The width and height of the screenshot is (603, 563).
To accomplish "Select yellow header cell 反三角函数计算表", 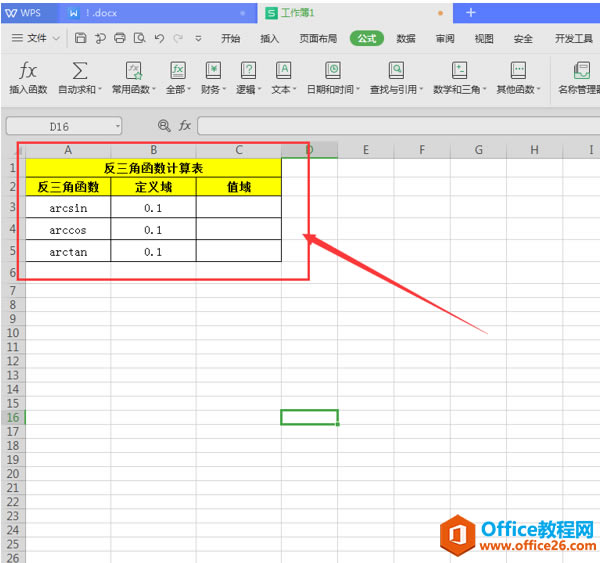I will tap(153, 168).
